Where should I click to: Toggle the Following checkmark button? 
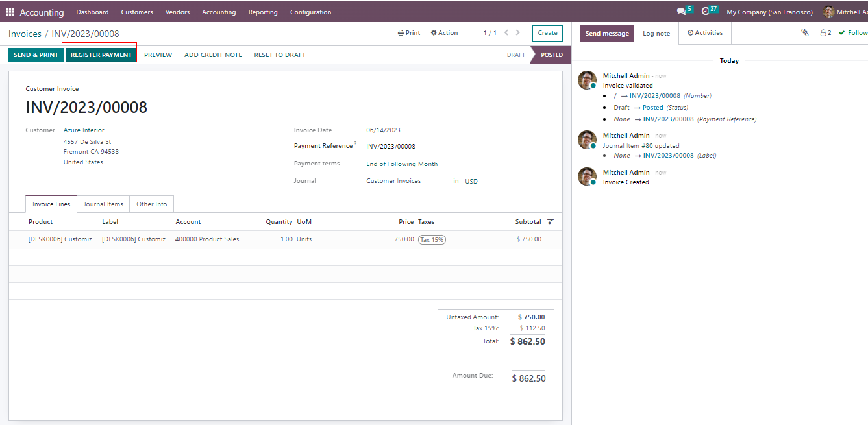click(x=852, y=32)
